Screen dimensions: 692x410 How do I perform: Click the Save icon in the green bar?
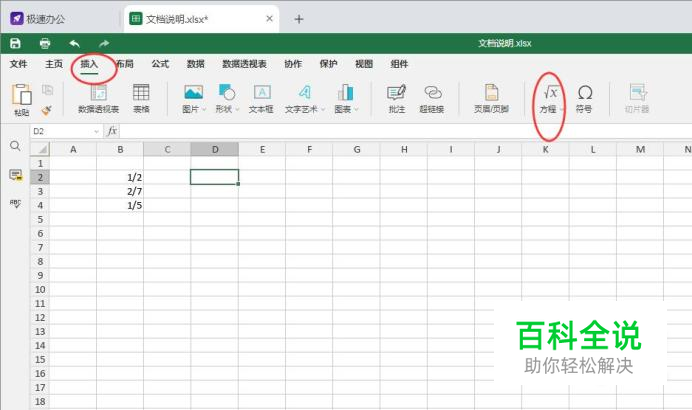tap(15, 43)
